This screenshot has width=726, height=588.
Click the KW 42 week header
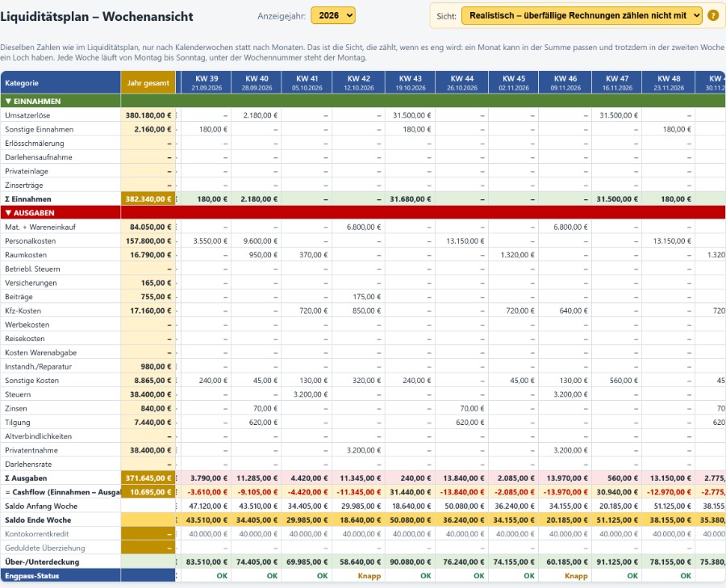[359, 83]
